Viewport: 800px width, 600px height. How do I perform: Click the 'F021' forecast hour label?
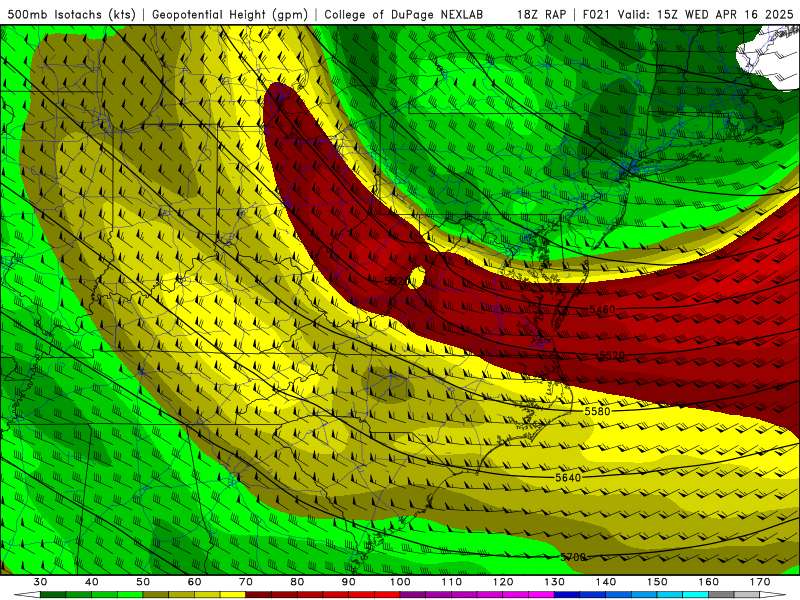596,14
